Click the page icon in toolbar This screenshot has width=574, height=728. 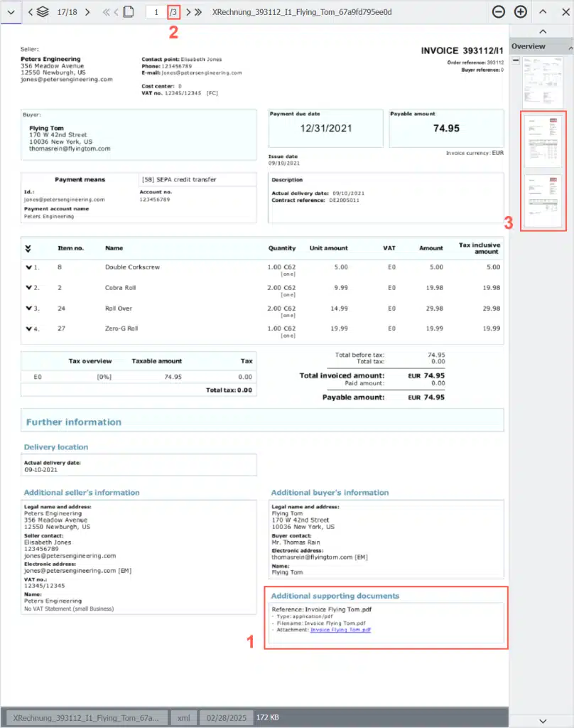point(128,12)
